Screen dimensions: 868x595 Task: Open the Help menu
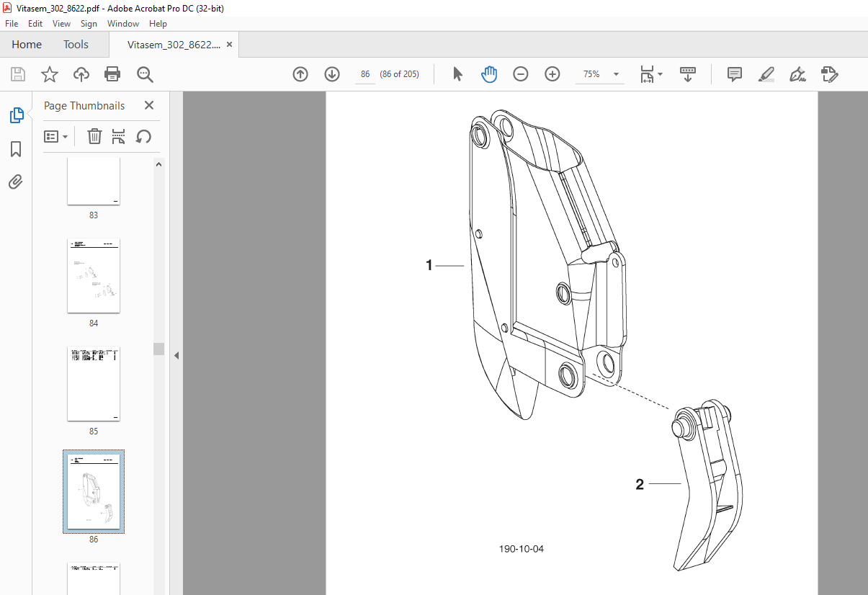[x=158, y=24]
